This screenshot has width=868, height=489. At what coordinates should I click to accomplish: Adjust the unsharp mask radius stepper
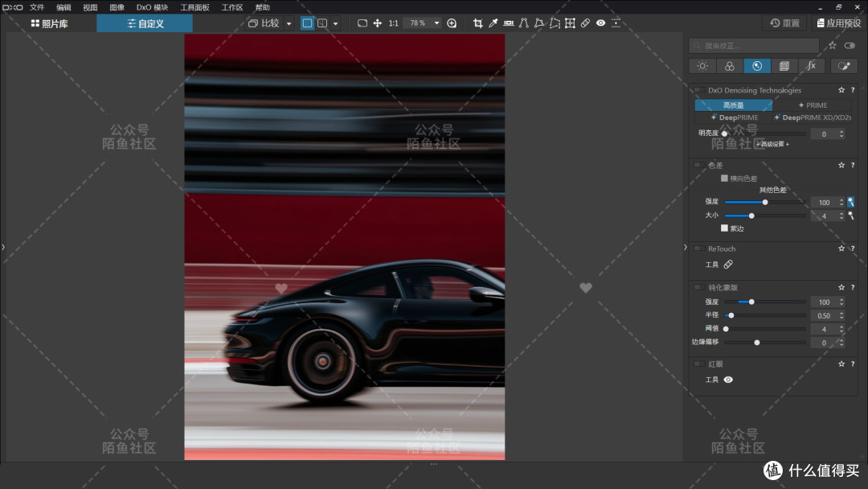(841, 315)
